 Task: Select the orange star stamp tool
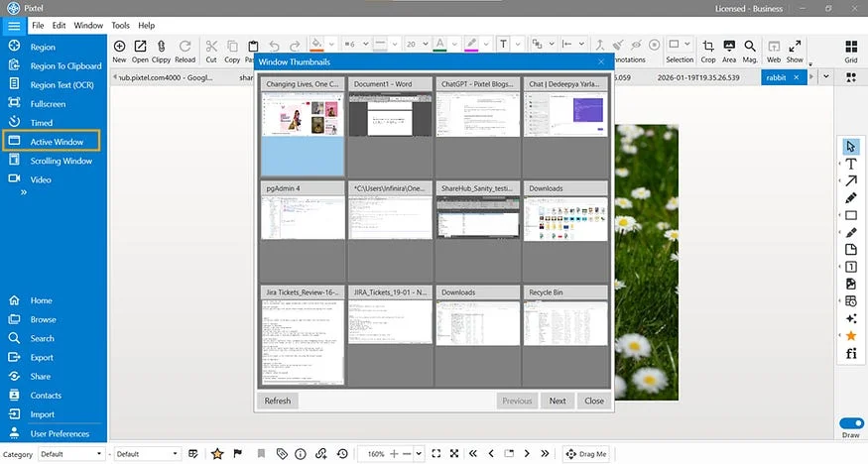851,336
